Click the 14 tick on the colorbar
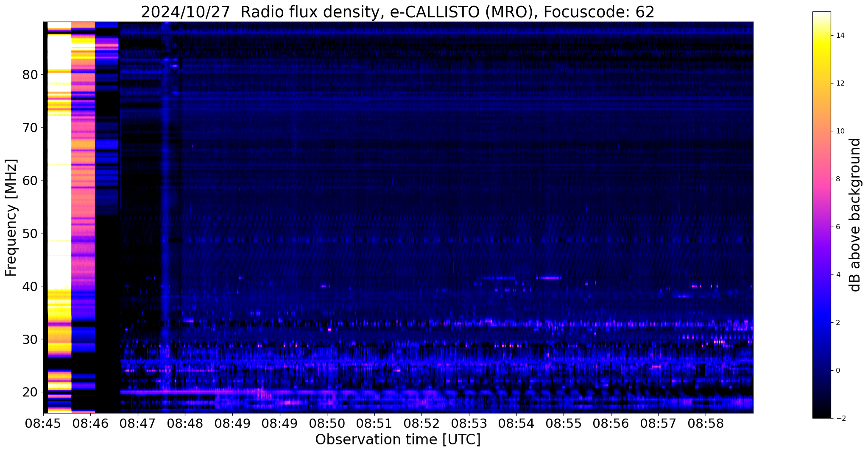This screenshot has width=868, height=452. [840, 36]
